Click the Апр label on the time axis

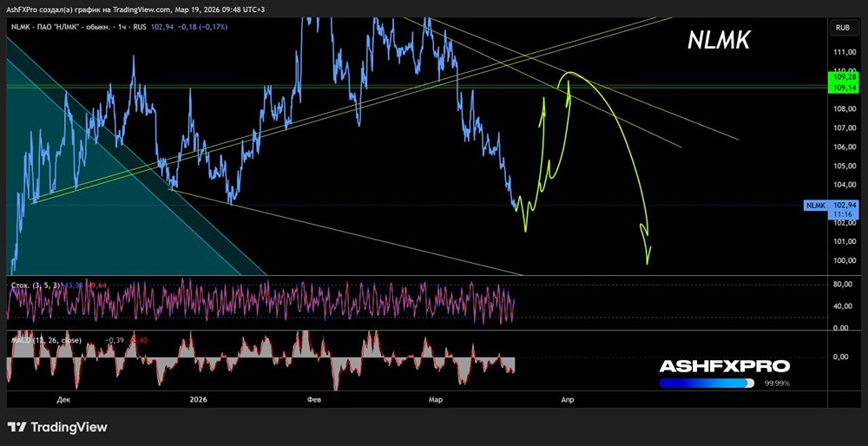coord(568,399)
